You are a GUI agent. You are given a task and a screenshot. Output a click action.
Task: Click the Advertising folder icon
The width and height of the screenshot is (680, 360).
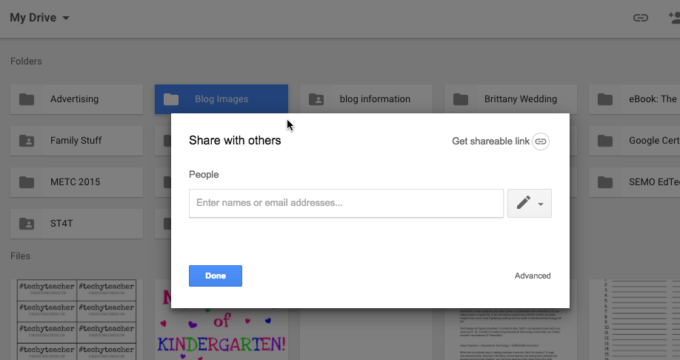click(26, 99)
